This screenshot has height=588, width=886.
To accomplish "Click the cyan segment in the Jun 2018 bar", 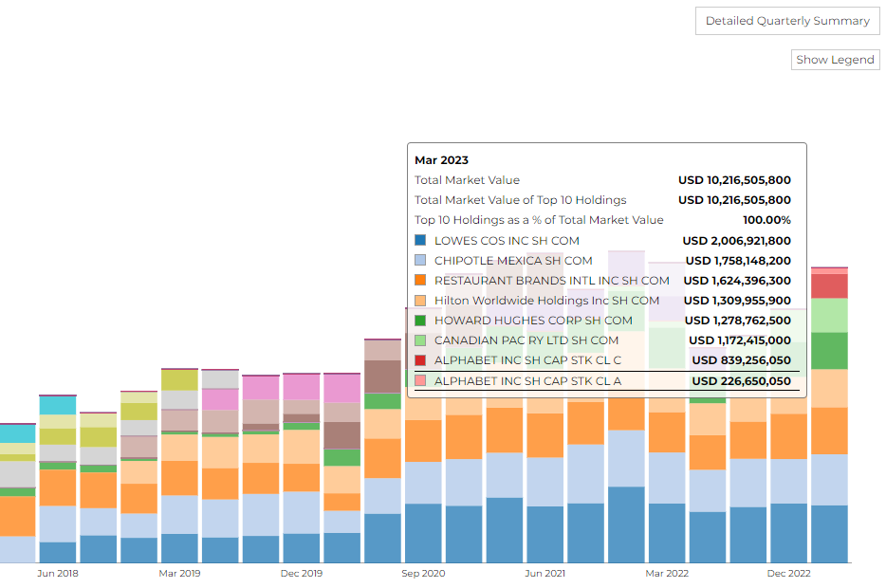I will [58, 405].
